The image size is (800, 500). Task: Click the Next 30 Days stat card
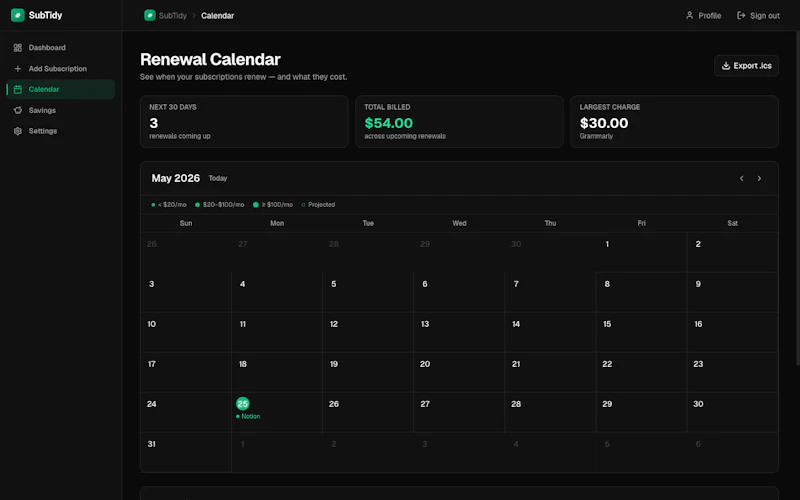tap(244, 121)
